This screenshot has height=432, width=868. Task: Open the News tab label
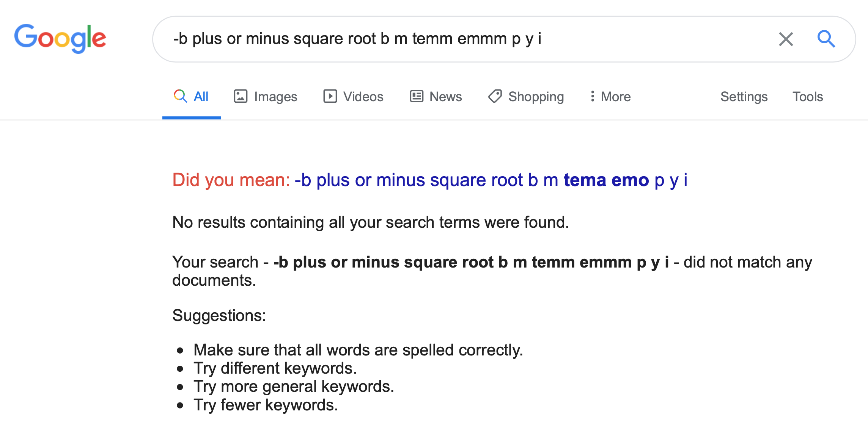[x=445, y=97]
